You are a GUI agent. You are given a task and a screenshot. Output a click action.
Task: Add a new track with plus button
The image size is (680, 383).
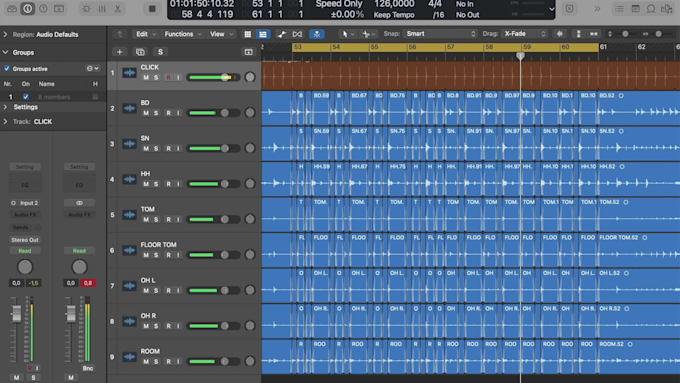click(119, 52)
